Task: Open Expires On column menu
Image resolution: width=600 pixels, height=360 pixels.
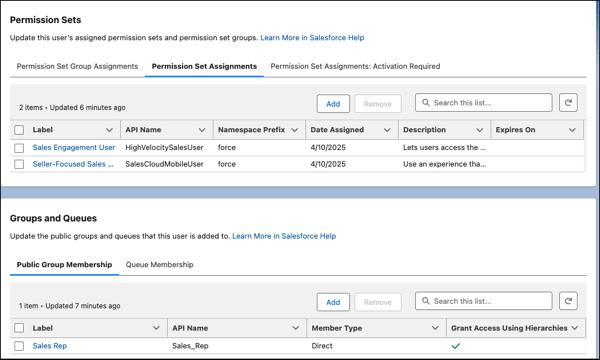Action: 572,130
